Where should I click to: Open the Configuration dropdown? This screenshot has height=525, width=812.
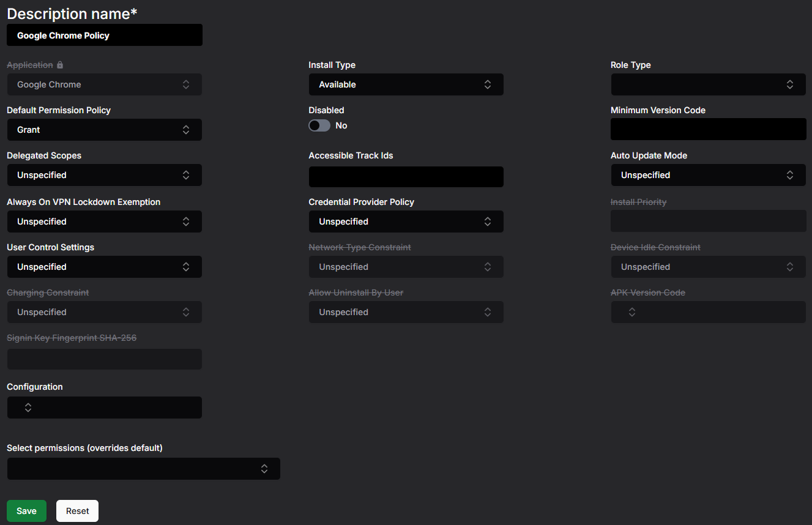[x=104, y=408]
